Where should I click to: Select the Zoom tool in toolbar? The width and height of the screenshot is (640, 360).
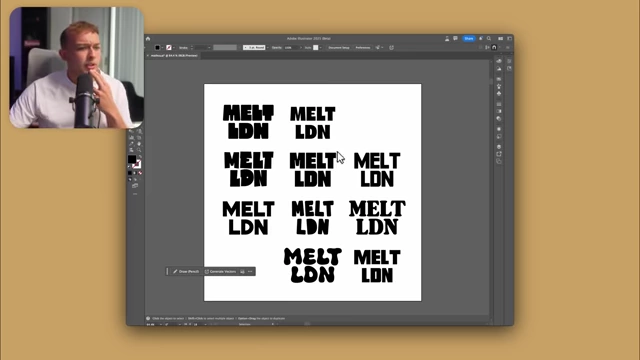[x=139, y=150]
